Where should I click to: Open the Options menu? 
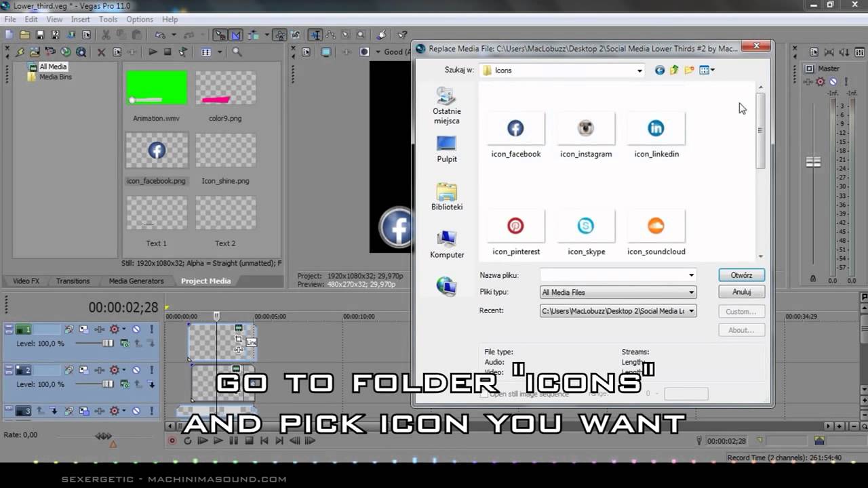tap(140, 19)
